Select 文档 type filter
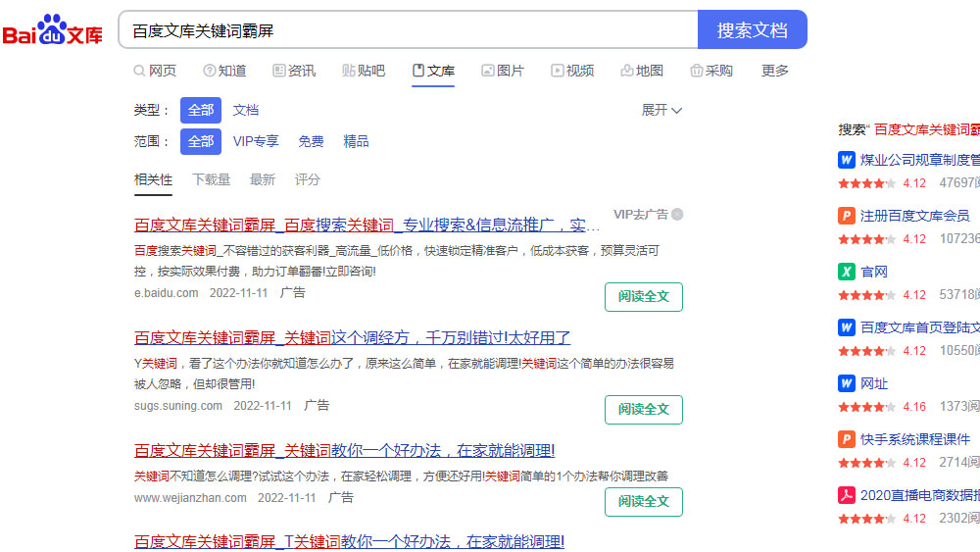 pos(246,110)
